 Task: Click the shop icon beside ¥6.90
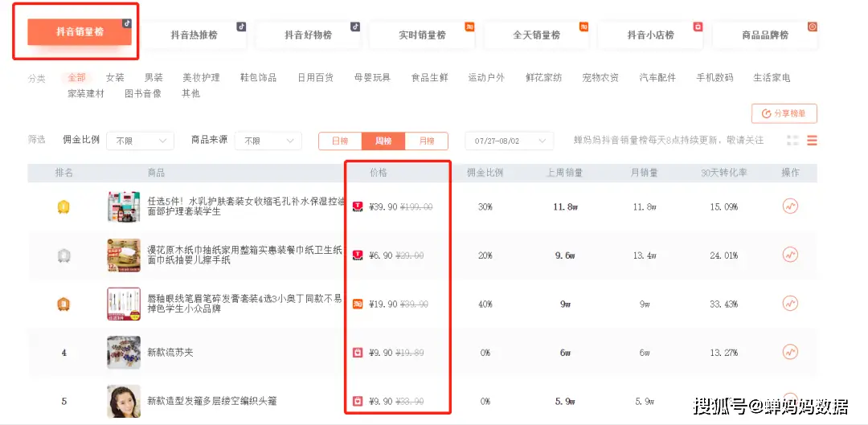point(358,255)
